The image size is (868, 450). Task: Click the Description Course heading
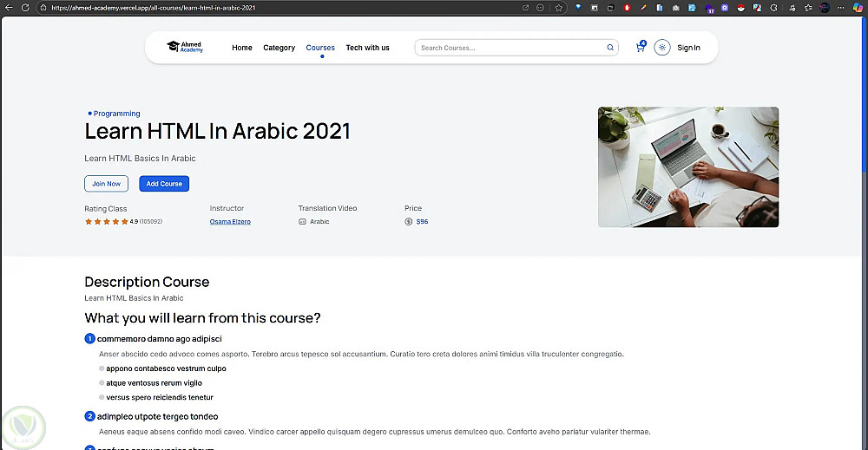tap(147, 282)
